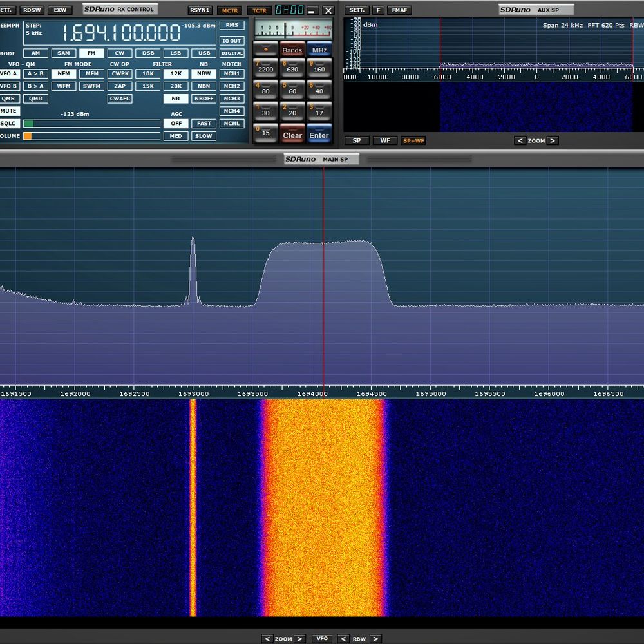The width and height of the screenshot is (644, 644).
Task: Toggle NCHL notch lock
Action: 232,123
